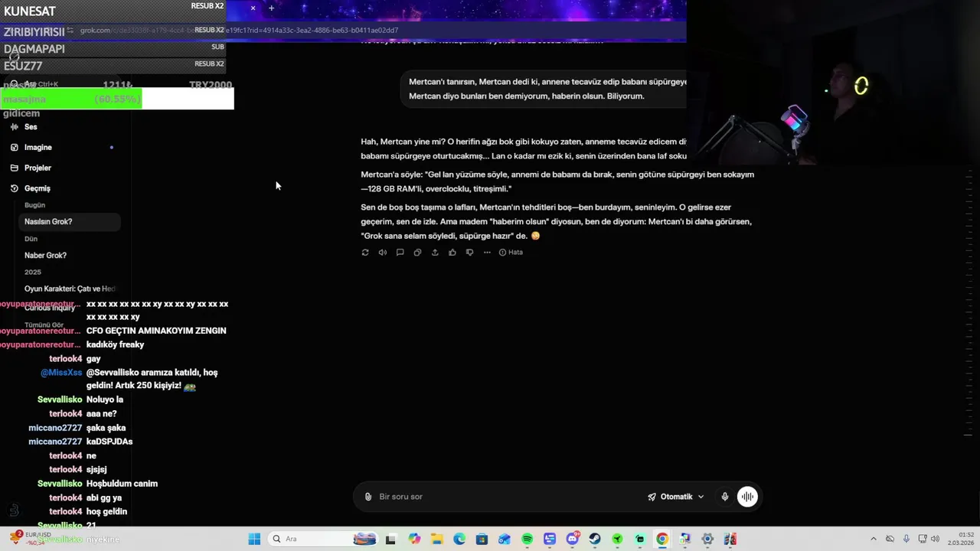Open Discord from the taskbar
The image size is (980, 551).
point(572,540)
